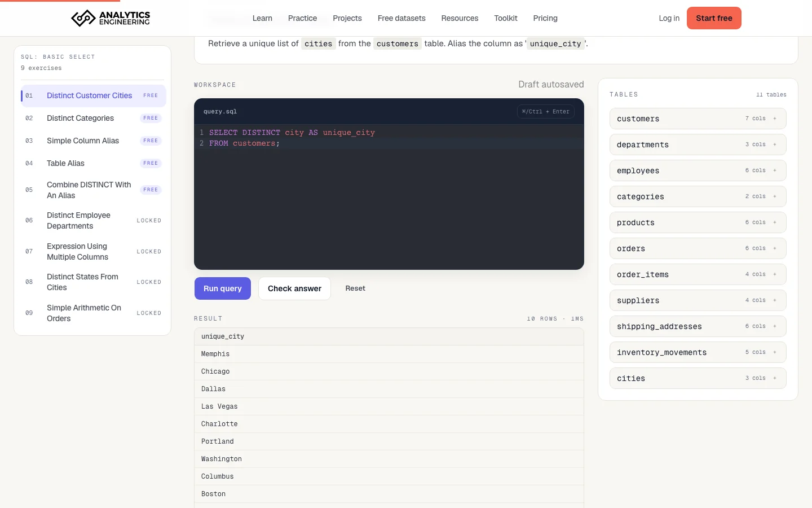812x508 pixels.
Task: Click the FREE badge on Distinct Categories
Action: coord(151,118)
